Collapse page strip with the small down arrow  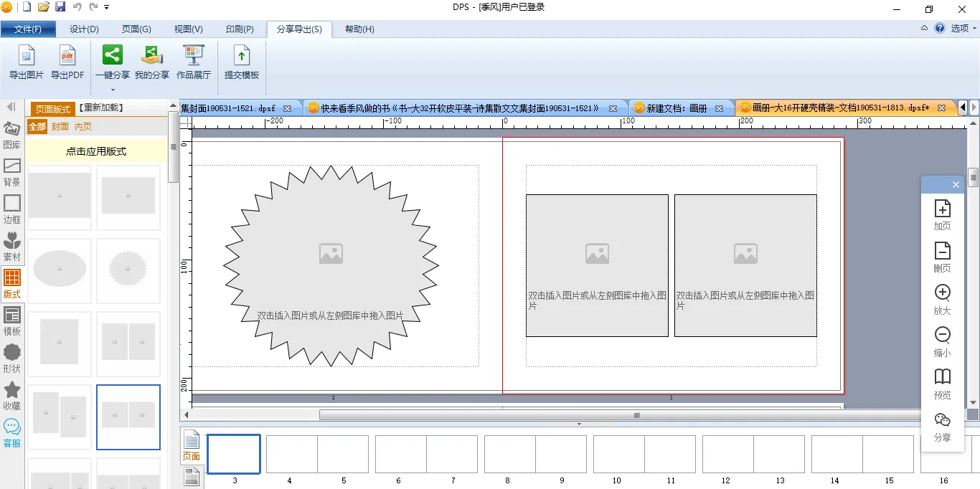click(579, 424)
